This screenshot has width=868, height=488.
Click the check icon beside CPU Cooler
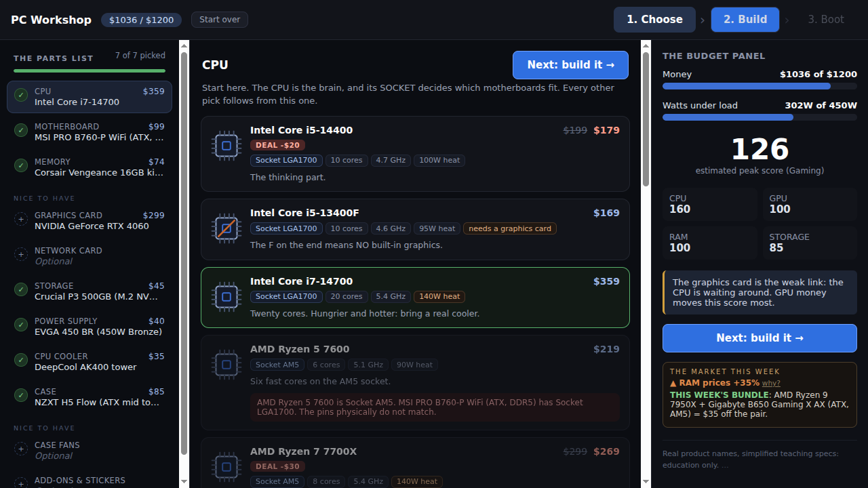[21, 360]
